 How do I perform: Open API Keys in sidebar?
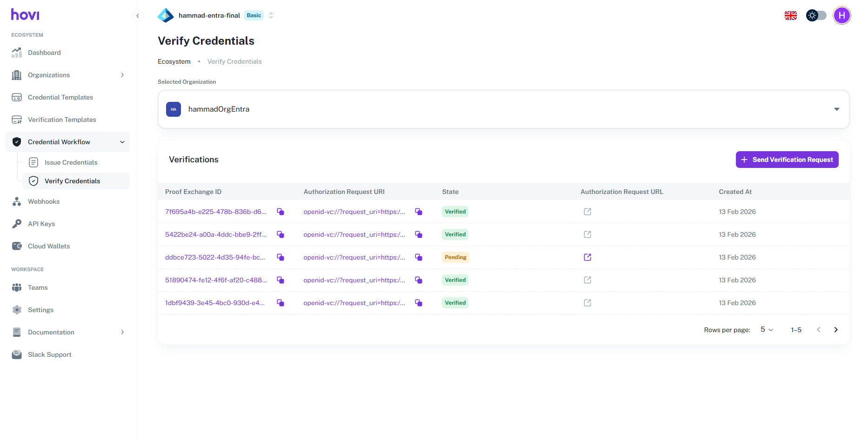tap(41, 224)
